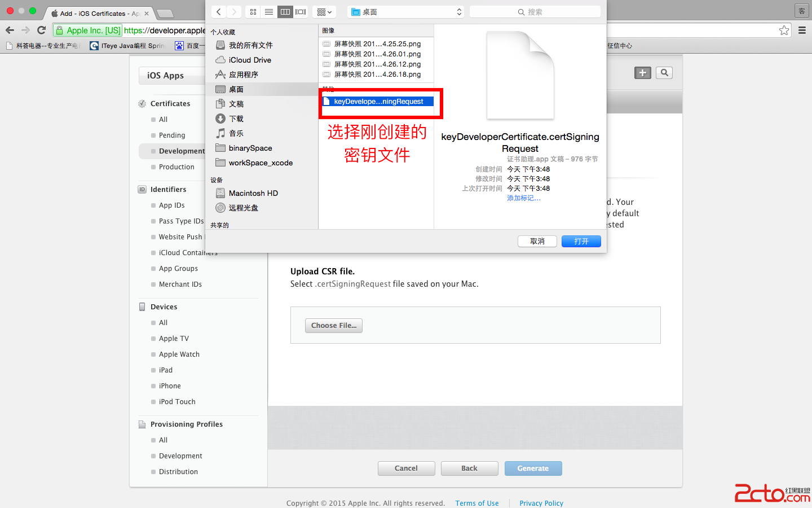The image size is (812, 508).
Task: Click the 搜索 field in file dialog
Action: pyautogui.click(x=535, y=12)
